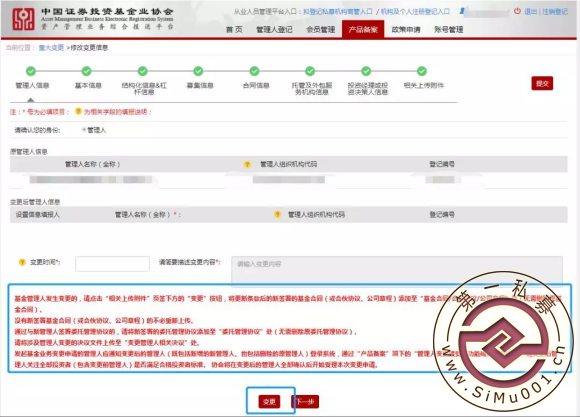Open the 账号管理 menu item
This screenshot has width=580, height=417.
tap(449, 30)
